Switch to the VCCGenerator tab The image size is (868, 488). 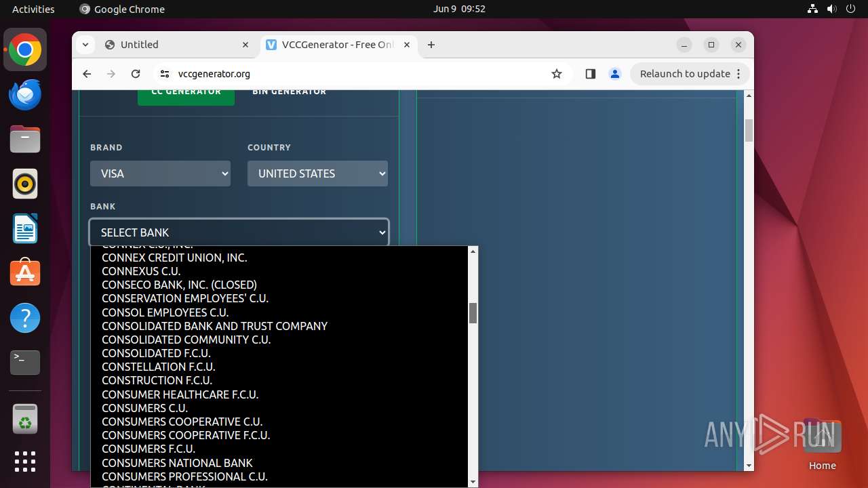click(338, 45)
